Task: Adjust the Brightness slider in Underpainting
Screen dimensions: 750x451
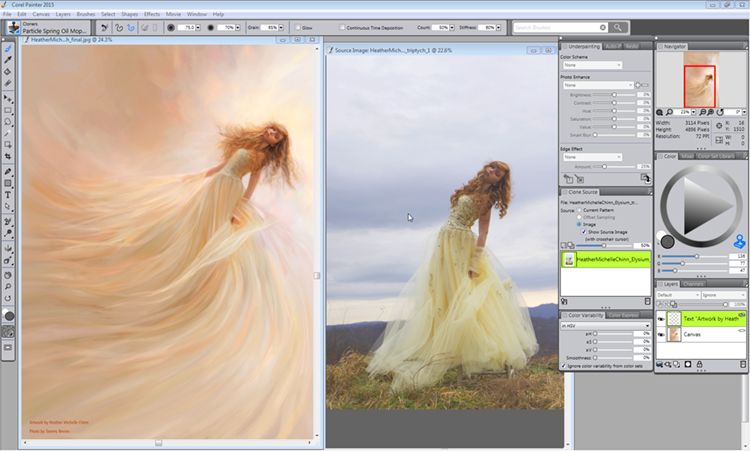Action: [x=612, y=94]
